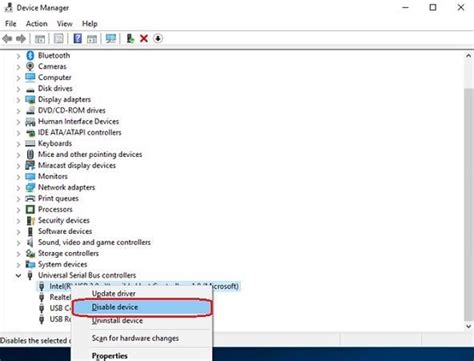This screenshot has width=474, height=361.
Task: Click the Storage controllers category icon
Action: click(x=30, y=253)
